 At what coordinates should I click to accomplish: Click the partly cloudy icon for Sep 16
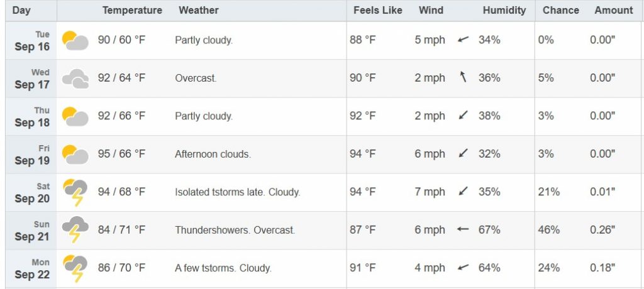(75, 40)
